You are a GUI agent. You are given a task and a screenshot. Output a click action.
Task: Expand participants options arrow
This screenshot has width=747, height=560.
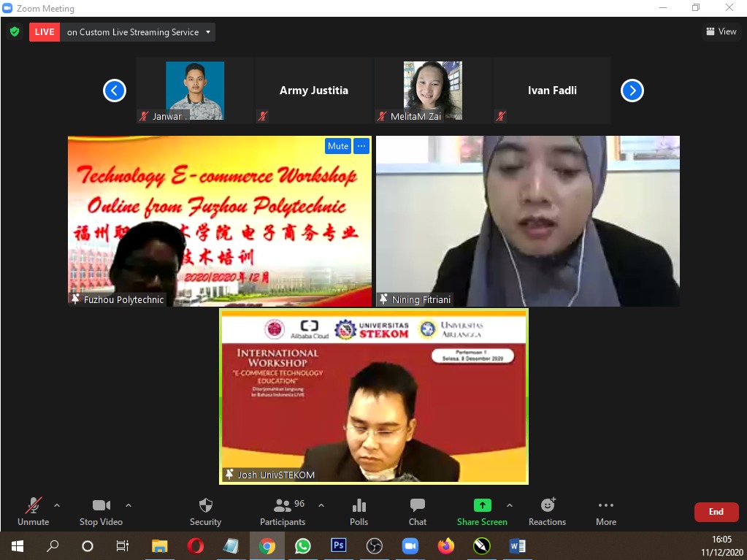point(321,505)
